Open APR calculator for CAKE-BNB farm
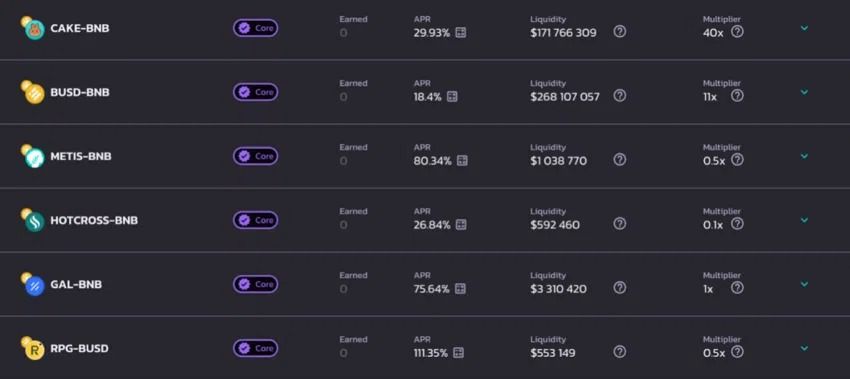Screen dimensions: 850x379 [461, 33]
